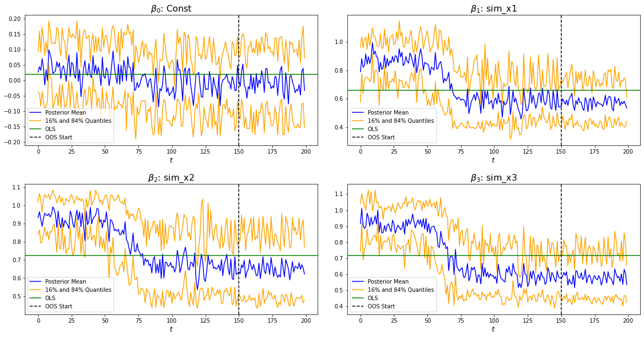This screenshot has width=644, height=337.
Task: Select 'OLS' legend entry in sim_x2 plot
Action: [42, 298]
